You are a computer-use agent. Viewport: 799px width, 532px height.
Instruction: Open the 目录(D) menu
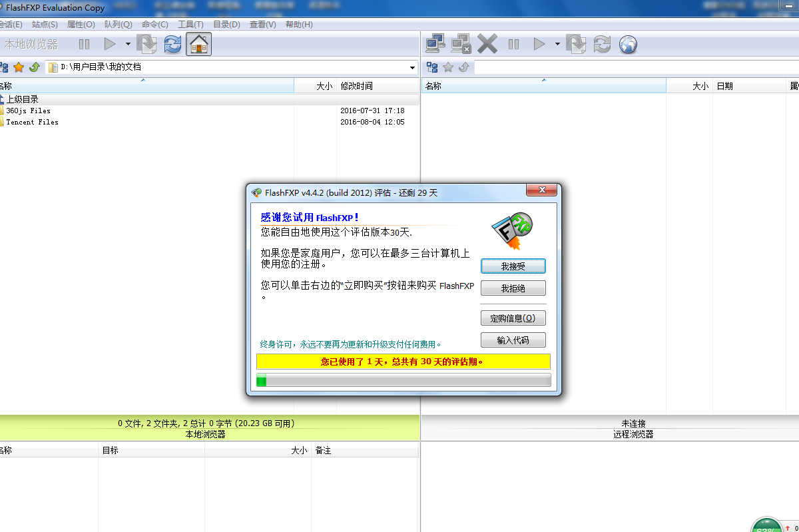(226, 25)
